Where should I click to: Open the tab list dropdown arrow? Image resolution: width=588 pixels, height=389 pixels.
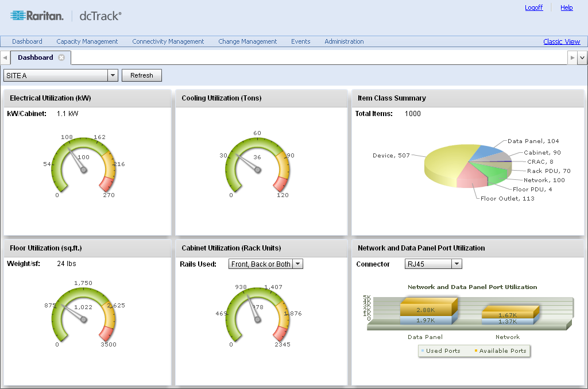[582, 58]
